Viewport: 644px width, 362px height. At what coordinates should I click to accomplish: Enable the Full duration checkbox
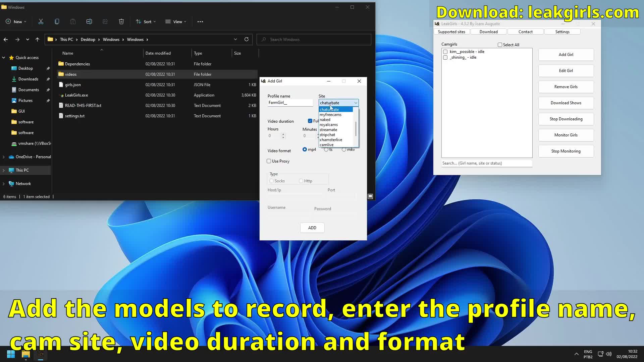(x=310, y=121)
